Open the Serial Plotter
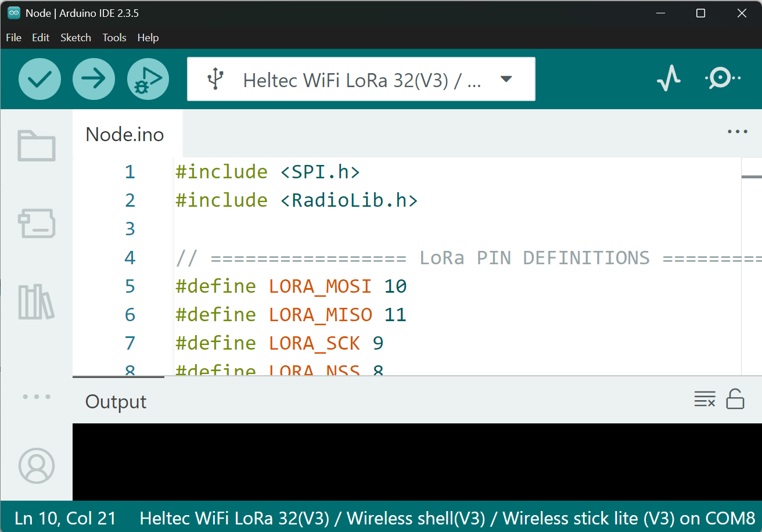The width and height of the screenshot is (762, 532). 668,78
